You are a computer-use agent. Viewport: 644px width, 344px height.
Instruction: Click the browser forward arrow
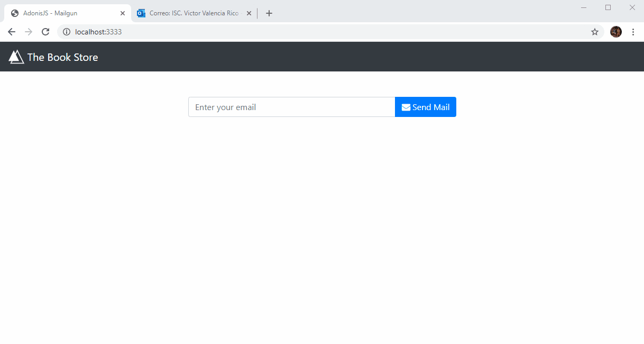click(x=29, y=32)
